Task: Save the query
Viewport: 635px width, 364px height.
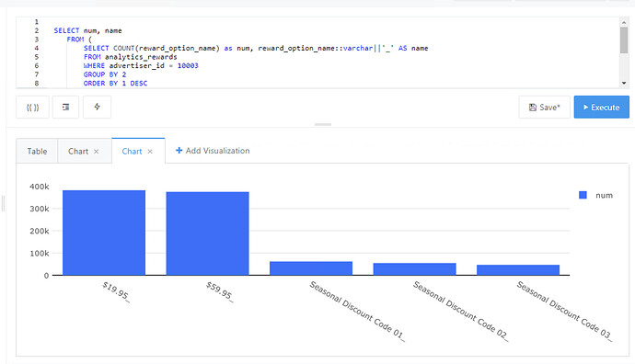Action: [544, 108]
